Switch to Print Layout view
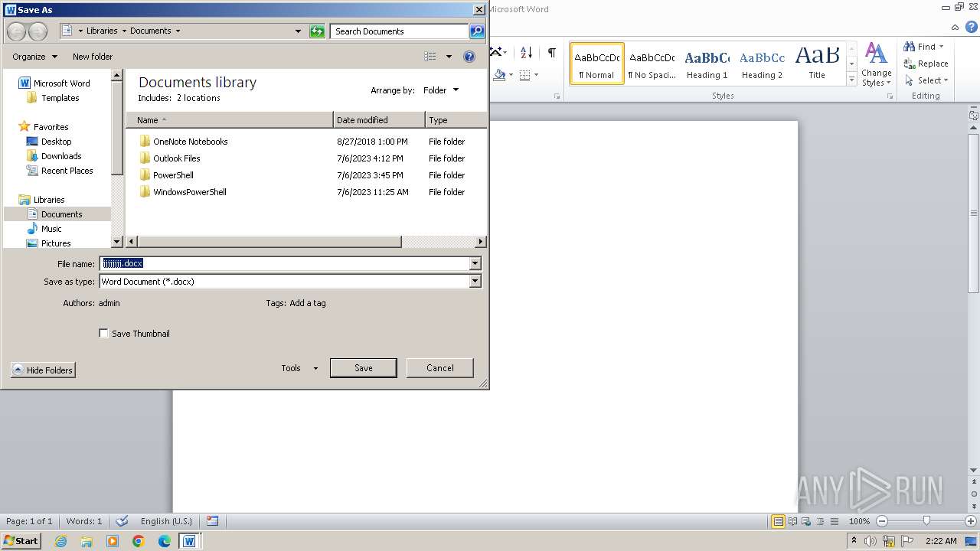980x551 pixels. click(778, 521)
